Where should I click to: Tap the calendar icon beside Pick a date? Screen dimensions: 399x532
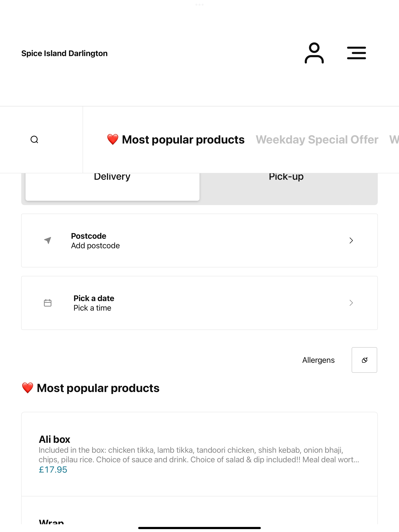pos(48,303)
